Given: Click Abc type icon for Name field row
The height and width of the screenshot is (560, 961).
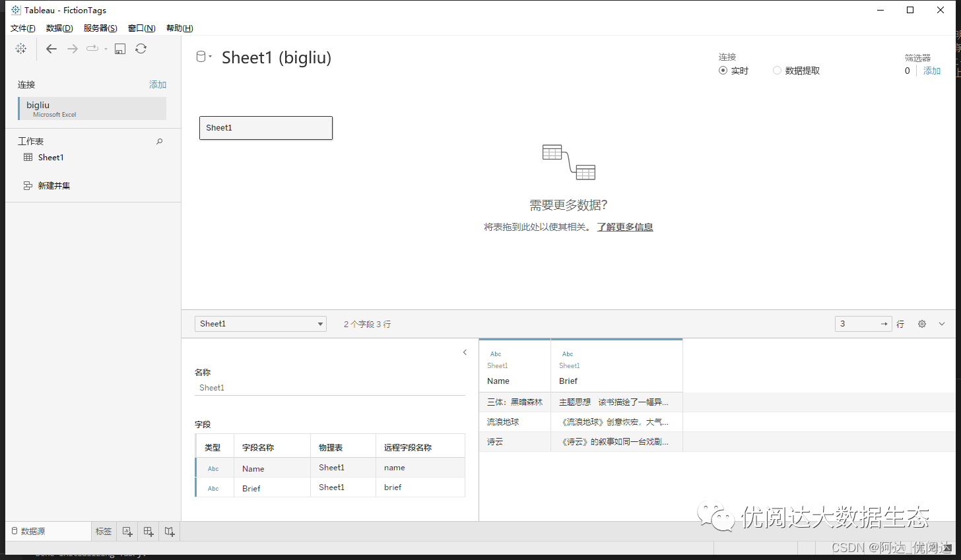Looking at the screenshot, I should pyautogui.click(x=213, y=469).
